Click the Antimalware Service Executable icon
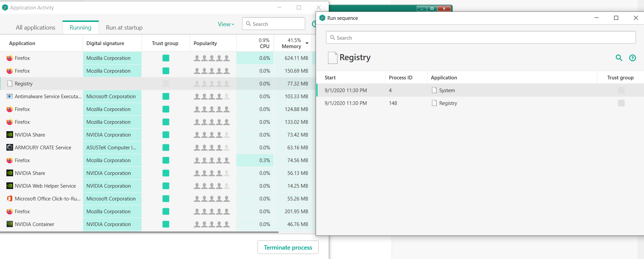The image size is (644, 259). pyautogui.click(x=10, y=97)
